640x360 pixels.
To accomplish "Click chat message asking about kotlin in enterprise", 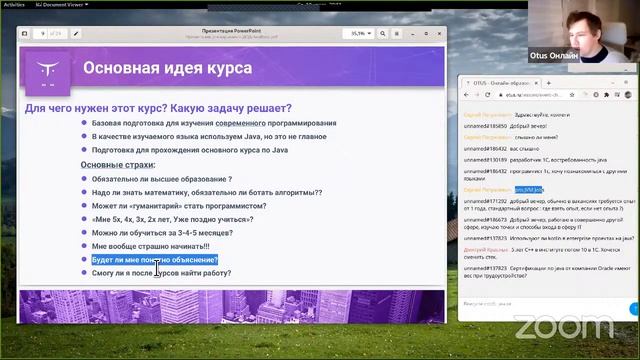I will click(572, 238).
